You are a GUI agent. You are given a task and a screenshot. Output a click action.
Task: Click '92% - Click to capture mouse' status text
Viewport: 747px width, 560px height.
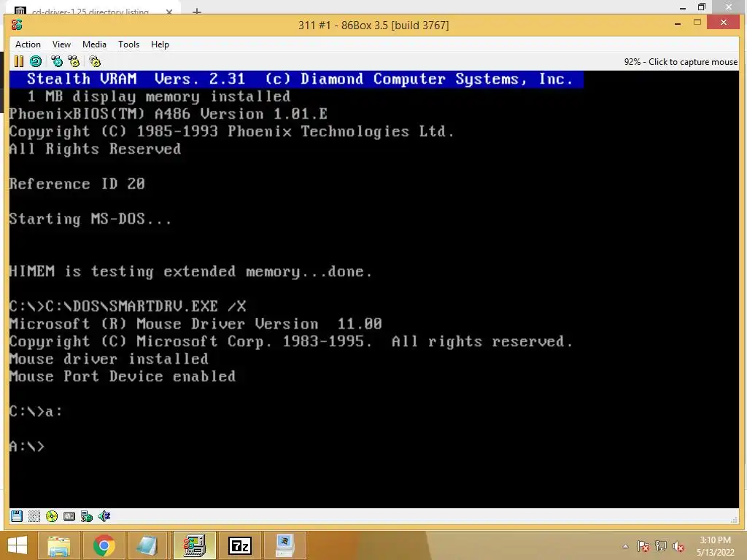pyautogui.click(x=681, y=62)
